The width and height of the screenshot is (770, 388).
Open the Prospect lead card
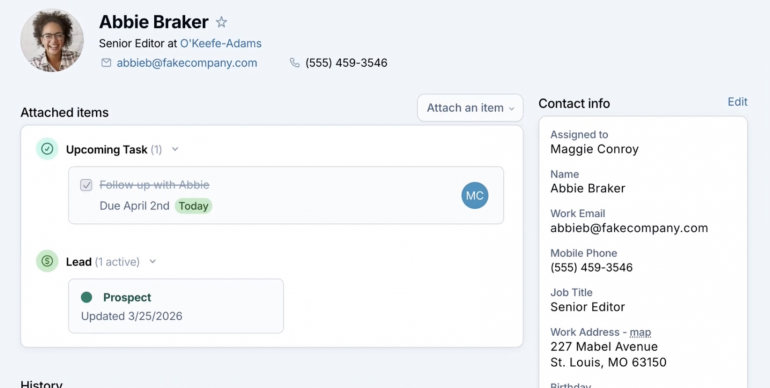coord(176,306)
